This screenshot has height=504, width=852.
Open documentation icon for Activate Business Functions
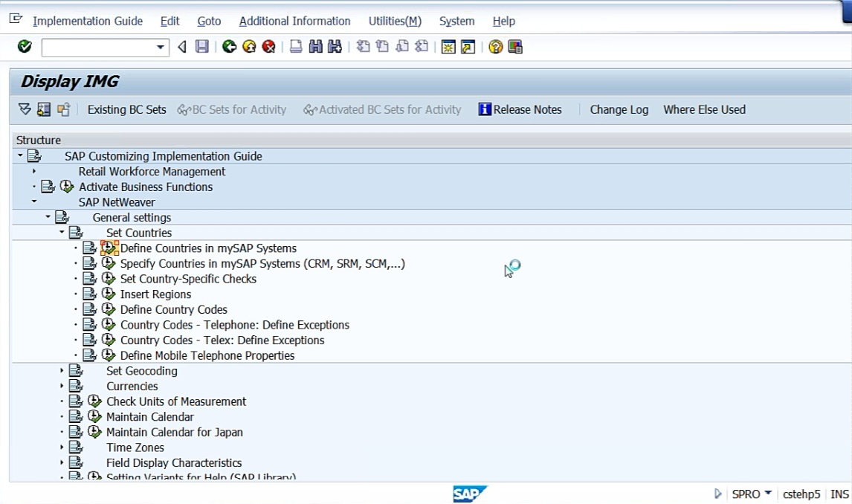tap(48, 187)
